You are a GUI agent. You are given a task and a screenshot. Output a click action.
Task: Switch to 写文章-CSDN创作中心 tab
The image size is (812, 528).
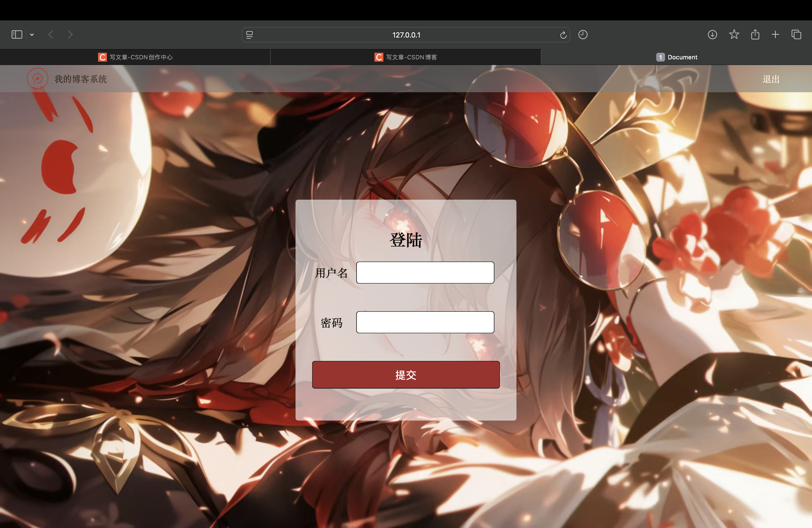(136, 57)
